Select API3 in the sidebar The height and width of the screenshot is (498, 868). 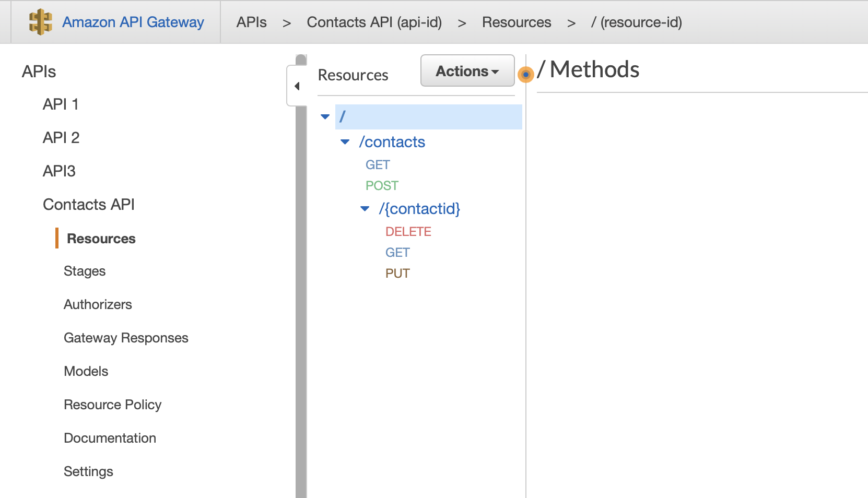pos(59,171)
